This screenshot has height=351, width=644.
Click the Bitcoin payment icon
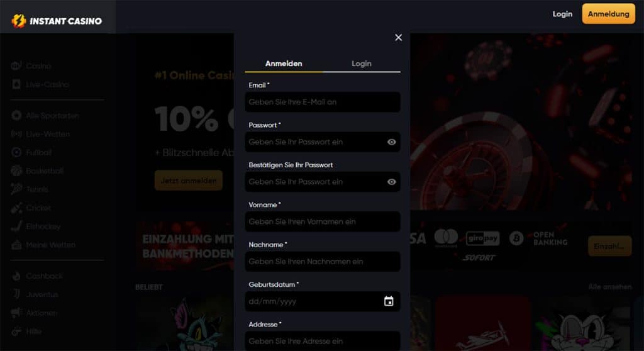point(516,238)
